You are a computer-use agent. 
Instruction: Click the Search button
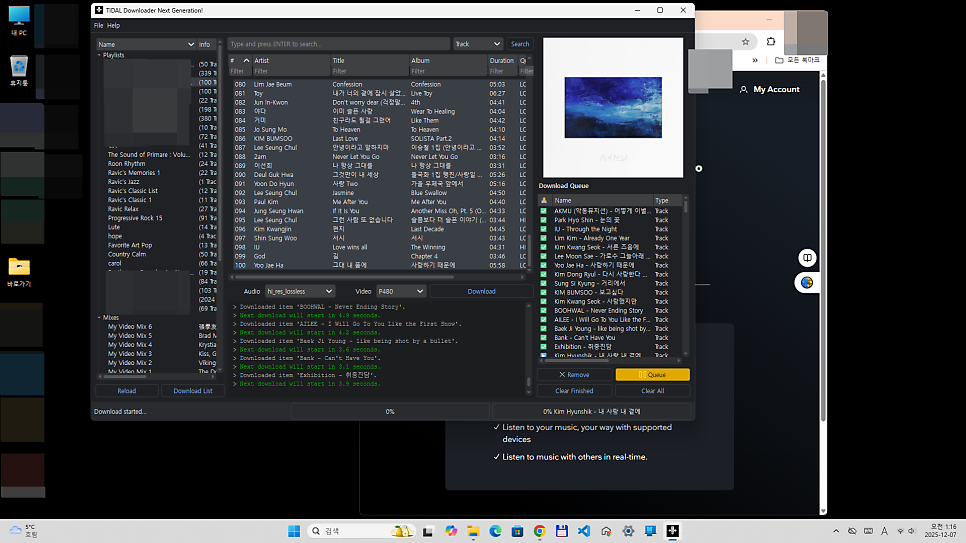(520, 44)
